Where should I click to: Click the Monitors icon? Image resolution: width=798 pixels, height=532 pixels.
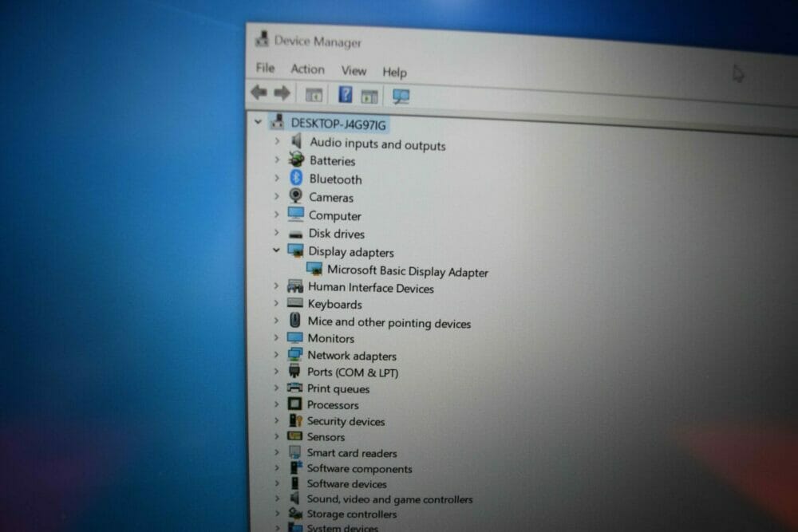click(x=294, y=337)
